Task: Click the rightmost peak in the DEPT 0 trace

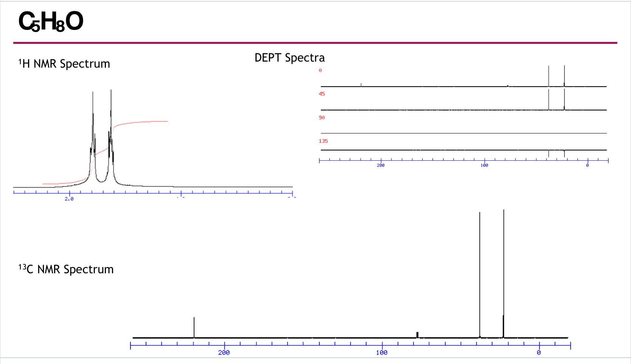Action: [x=564, y=76]
